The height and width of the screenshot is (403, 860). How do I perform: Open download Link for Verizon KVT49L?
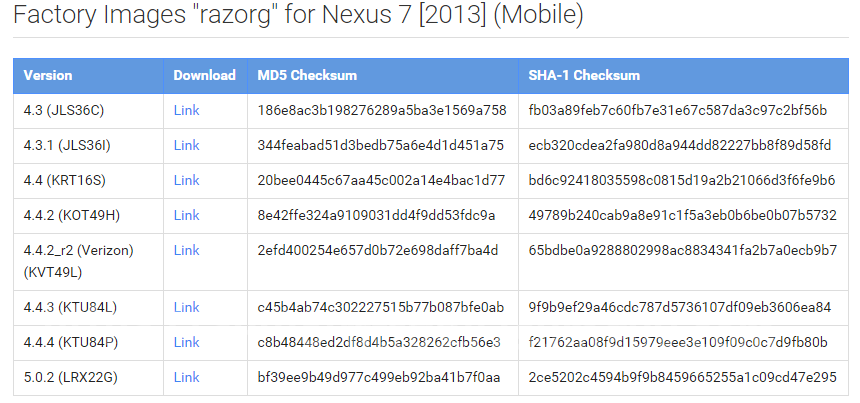(x=186, y=251)
